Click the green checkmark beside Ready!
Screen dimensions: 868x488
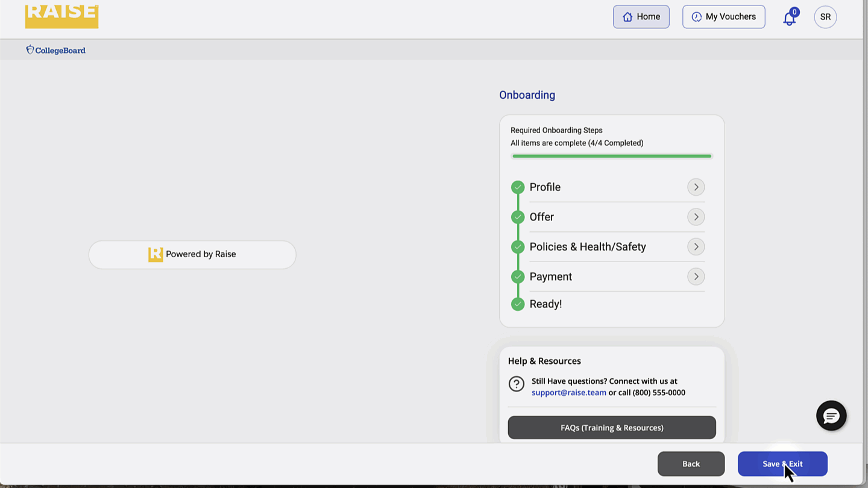click(x=518, y=304)
